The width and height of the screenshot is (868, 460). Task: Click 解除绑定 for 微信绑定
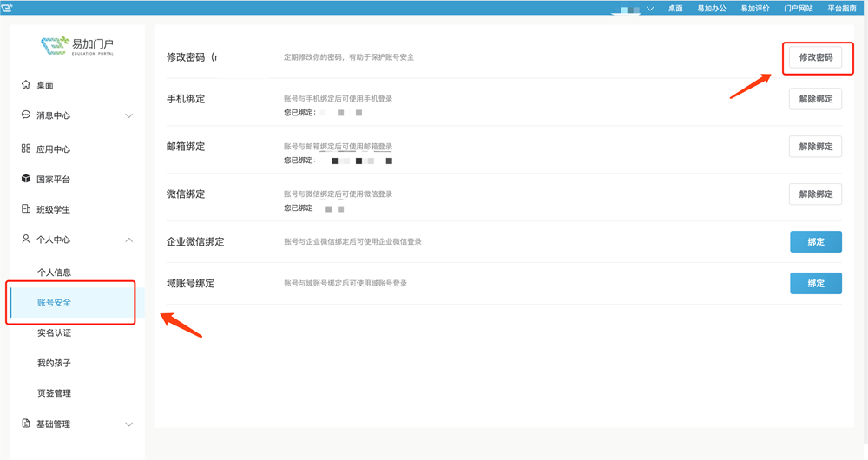[x=815, y=194]
